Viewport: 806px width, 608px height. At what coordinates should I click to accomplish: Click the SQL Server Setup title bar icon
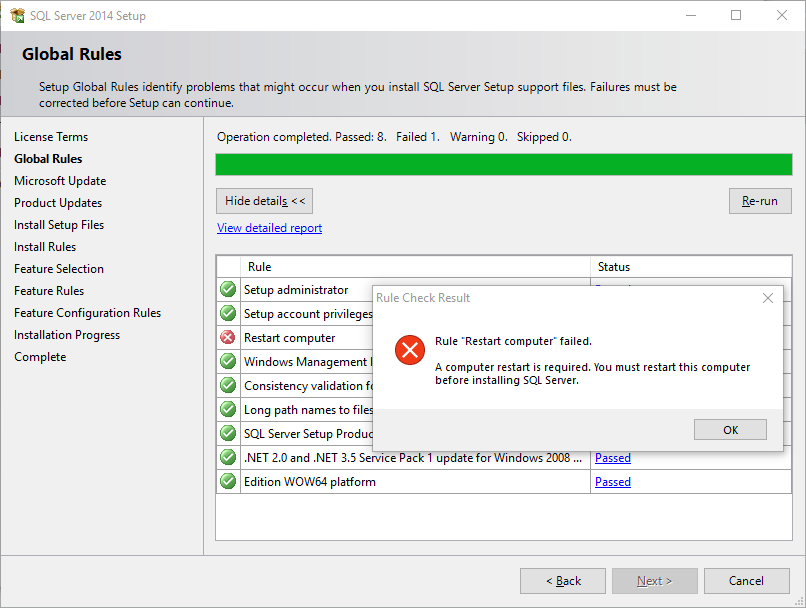pyautogui.click(x=17, y=15)
